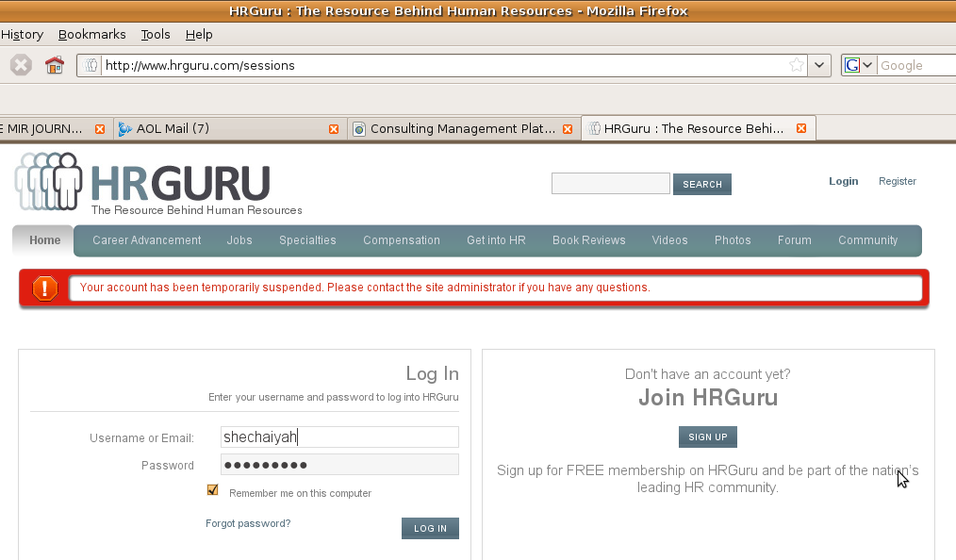
Task: Click the LOG IN button
Action: [431, 528]
